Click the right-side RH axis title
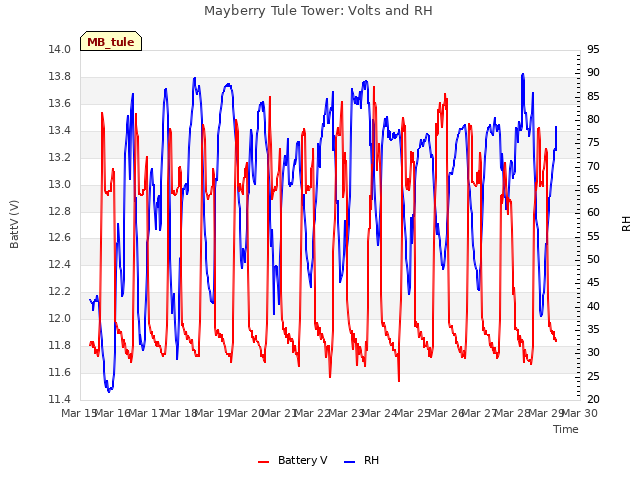640x480 pixels. 626,224
